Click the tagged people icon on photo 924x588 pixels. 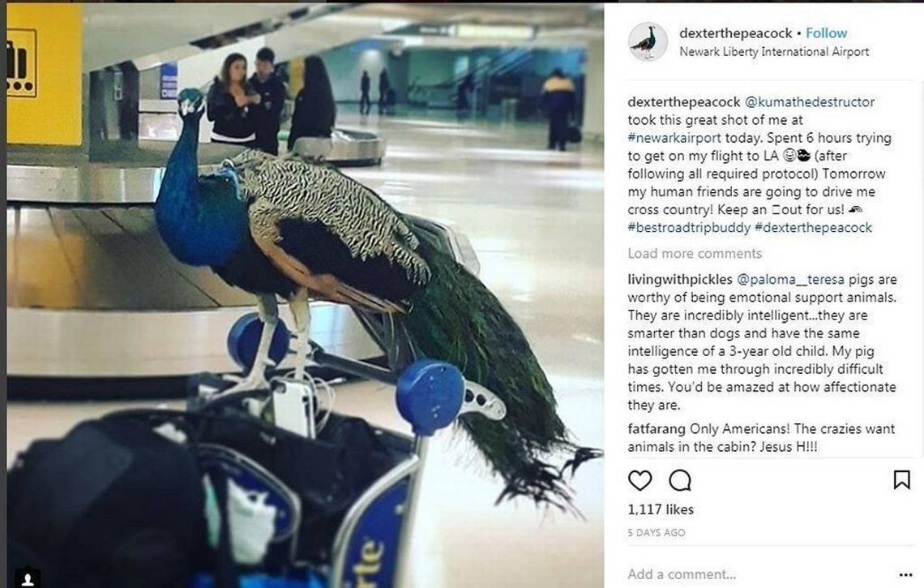(27, 578)
